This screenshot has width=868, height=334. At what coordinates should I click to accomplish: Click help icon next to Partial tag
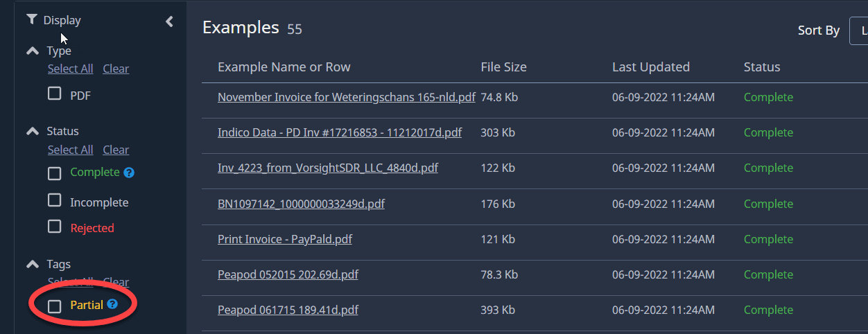pos(112,304)
